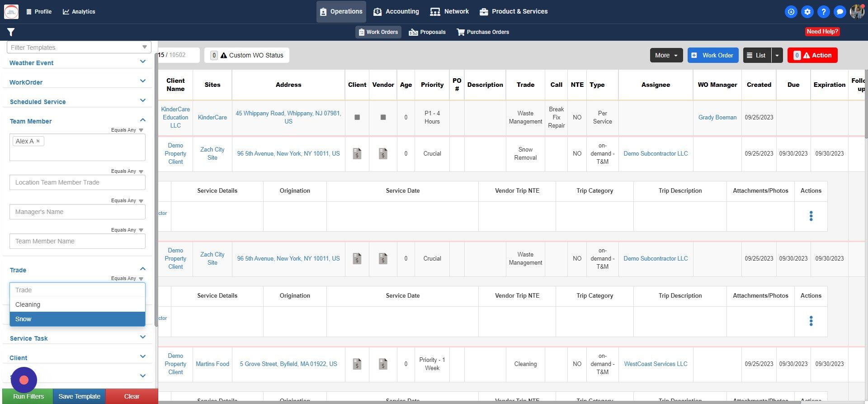Open the user avatar menu
This screenshot has width=868, height=404.
(857, 12)
